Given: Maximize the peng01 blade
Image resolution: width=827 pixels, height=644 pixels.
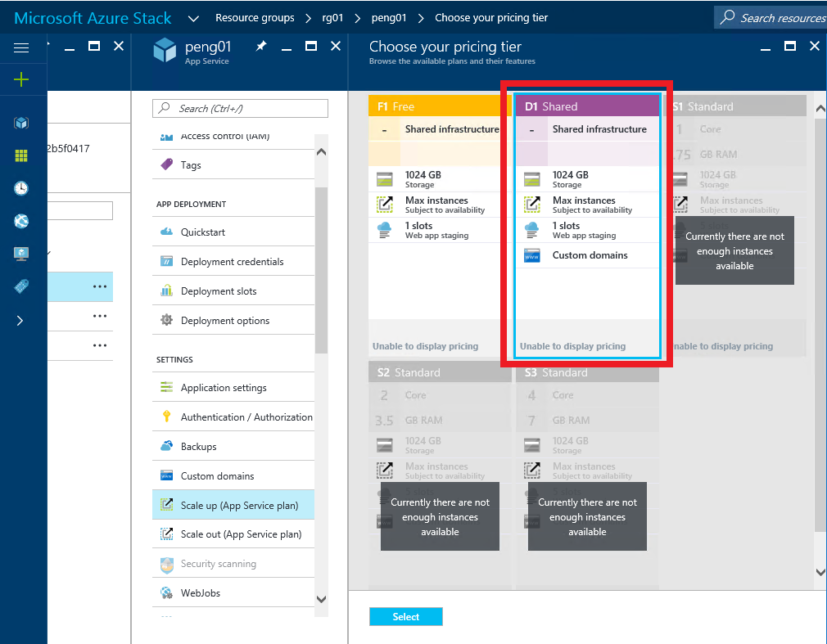Looking at the screenshot, I should tap(311, 47).
